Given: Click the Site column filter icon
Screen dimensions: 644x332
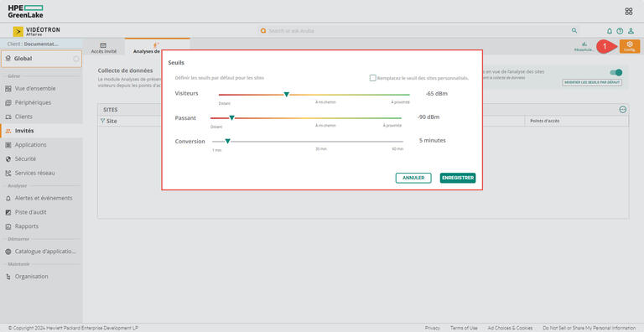Looking at the screenshot, I should click(x=102, y=122).
